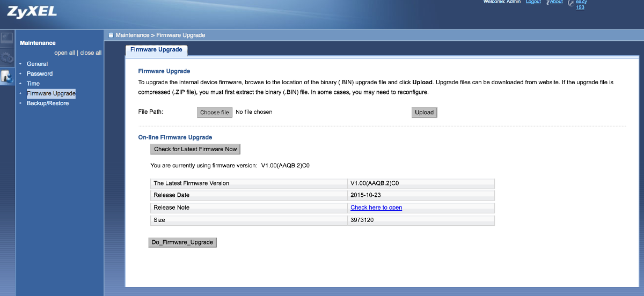Open release note via Check here to open
644x296 pixels.
(376, 208)
